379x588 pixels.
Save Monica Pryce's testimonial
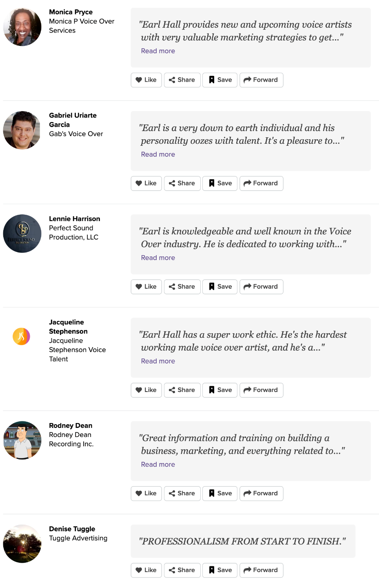(x=220, y=80)
